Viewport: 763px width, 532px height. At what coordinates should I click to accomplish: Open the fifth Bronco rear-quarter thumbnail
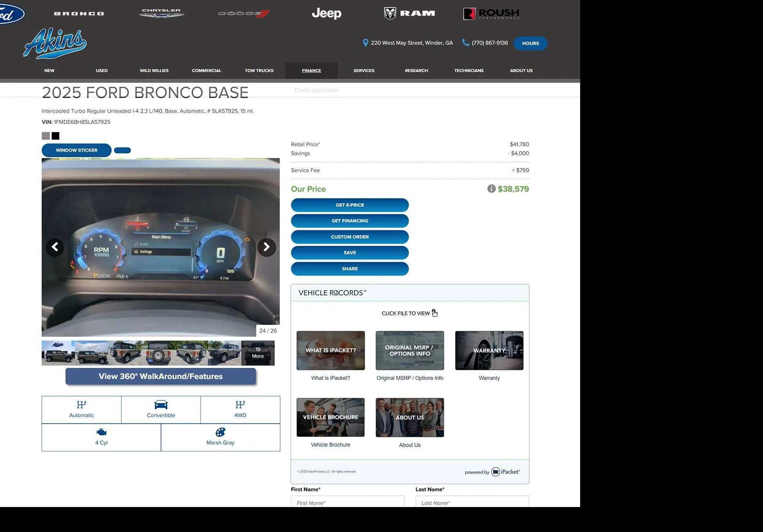pyautogui.click(x=191, y=353)
